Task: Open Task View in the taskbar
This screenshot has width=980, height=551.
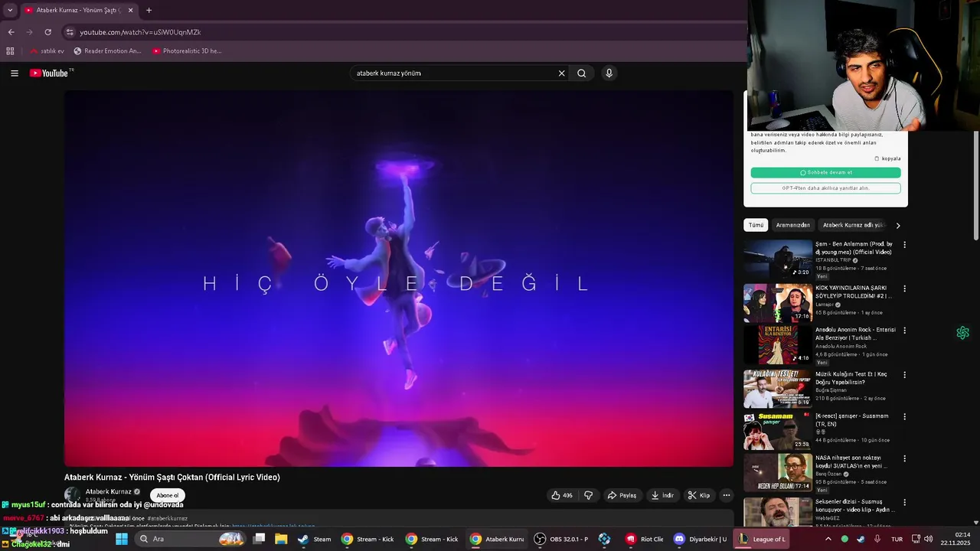Action: click(260, 539)
